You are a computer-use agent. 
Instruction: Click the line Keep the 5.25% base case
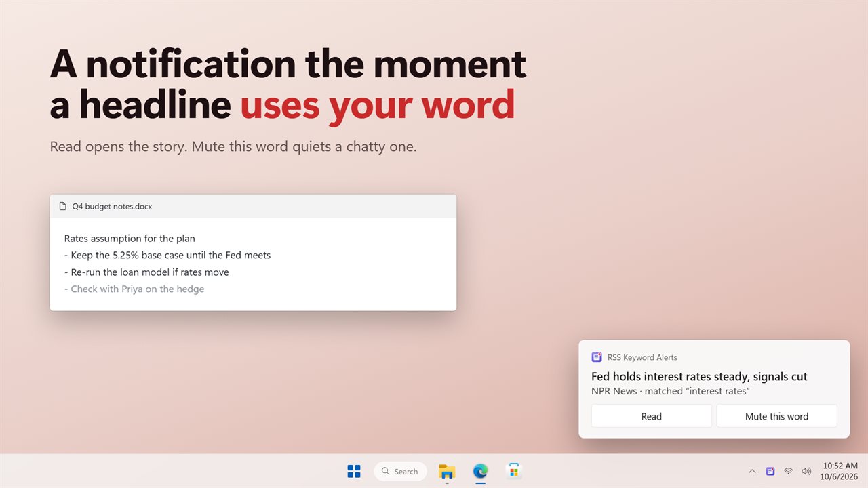point(167,256)
